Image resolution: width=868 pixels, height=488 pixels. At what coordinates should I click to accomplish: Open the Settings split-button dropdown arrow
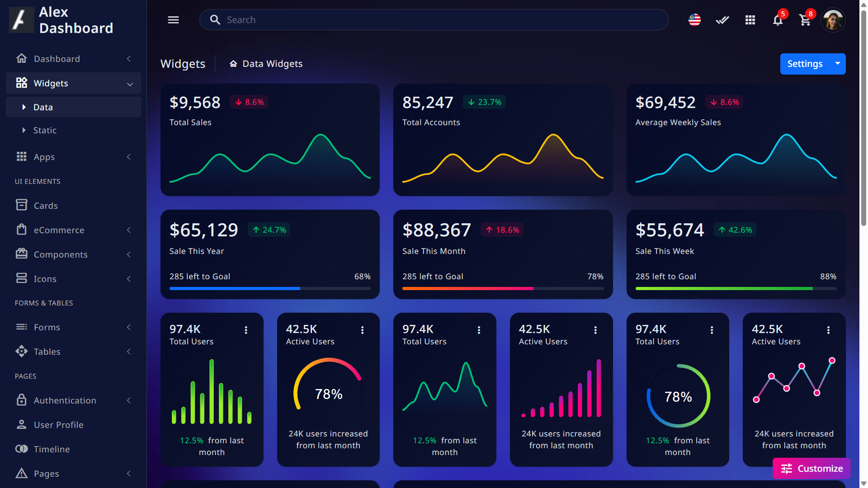[838, 64]
